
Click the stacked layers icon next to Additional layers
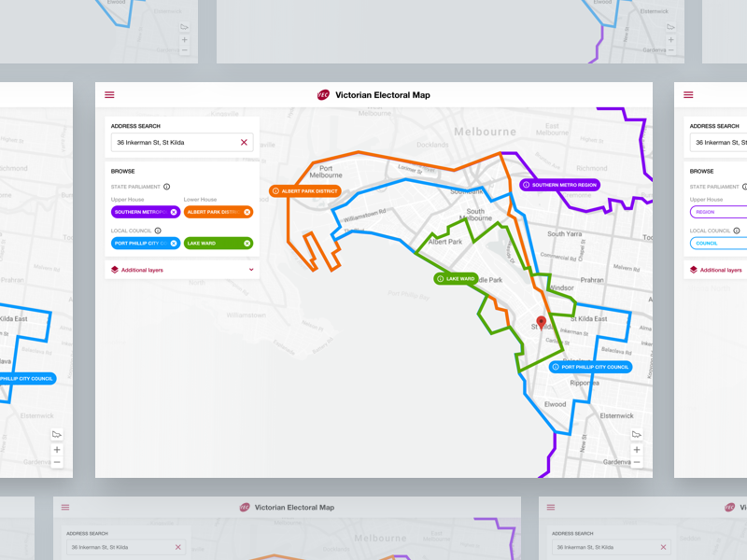[x=116, y=268]
